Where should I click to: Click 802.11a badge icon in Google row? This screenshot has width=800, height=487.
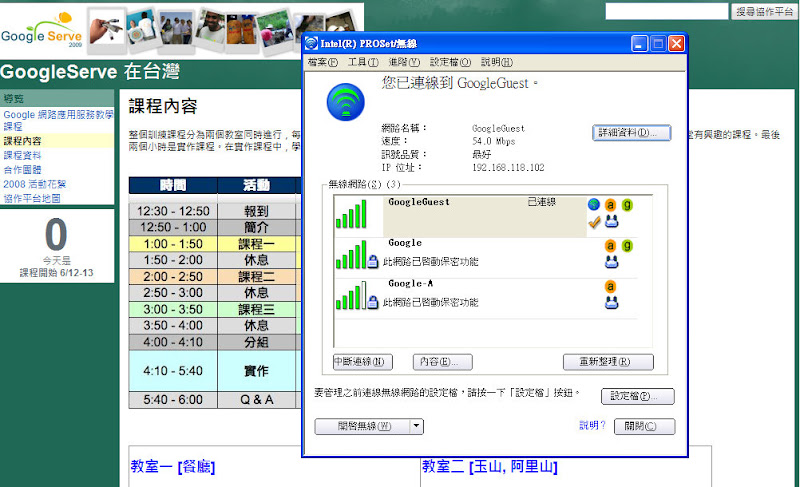click(x=610, y=246)
